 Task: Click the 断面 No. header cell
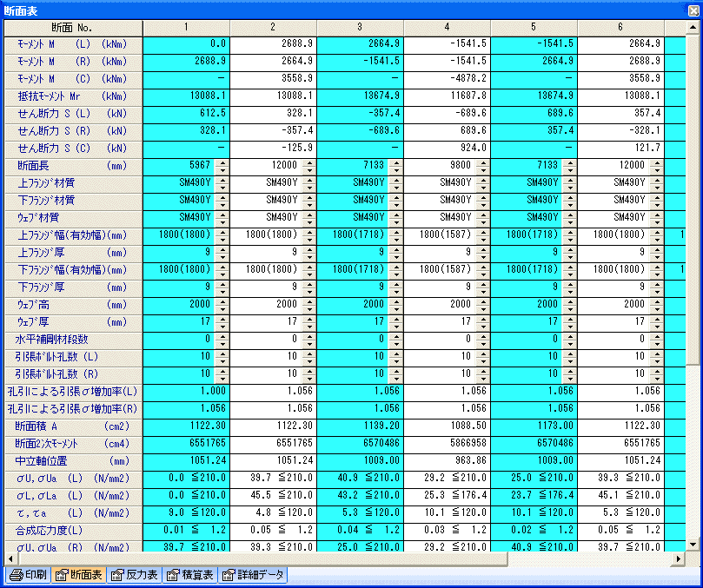tap(74, 28)
